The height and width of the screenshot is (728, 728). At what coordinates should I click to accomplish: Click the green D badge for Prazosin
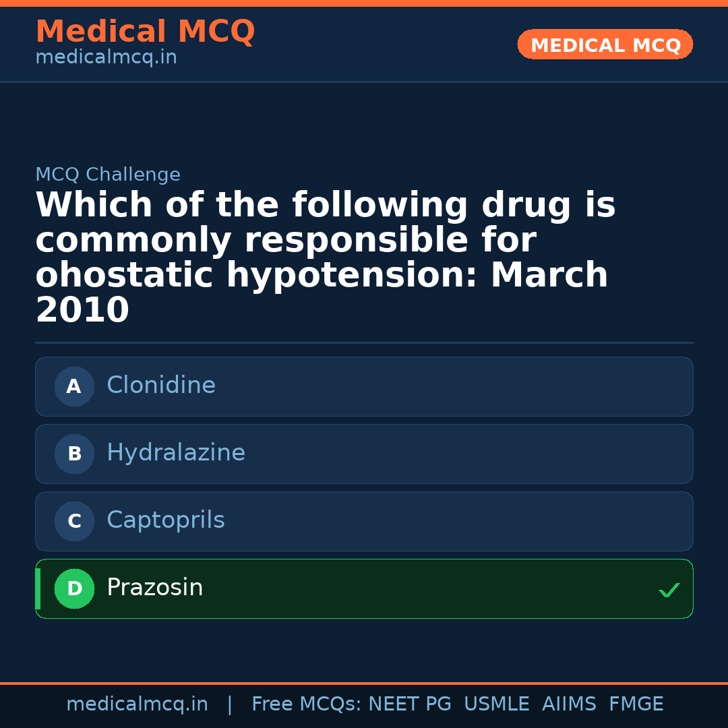click(74, 588)
